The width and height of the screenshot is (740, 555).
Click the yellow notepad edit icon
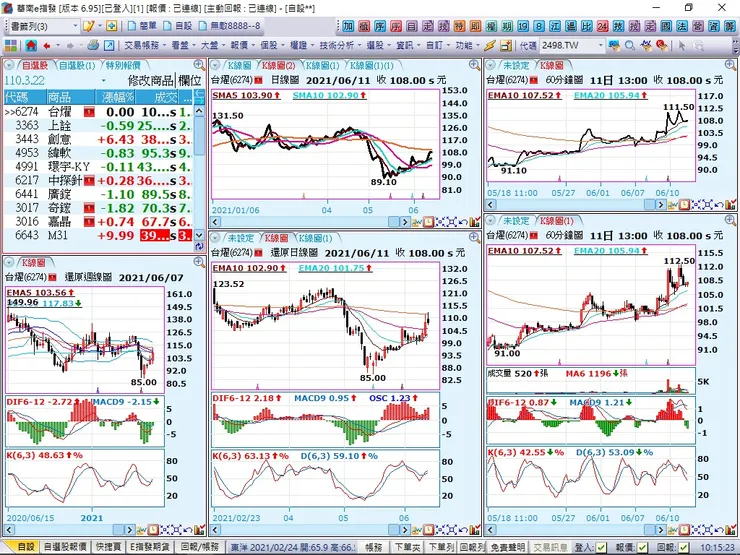(88, 26)
